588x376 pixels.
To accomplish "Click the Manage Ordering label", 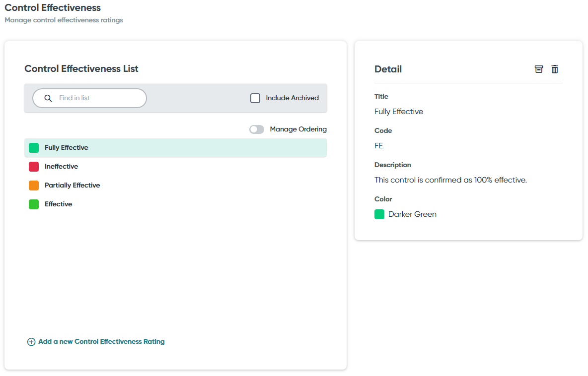I will pyautogui.click(x=298, y=129).
